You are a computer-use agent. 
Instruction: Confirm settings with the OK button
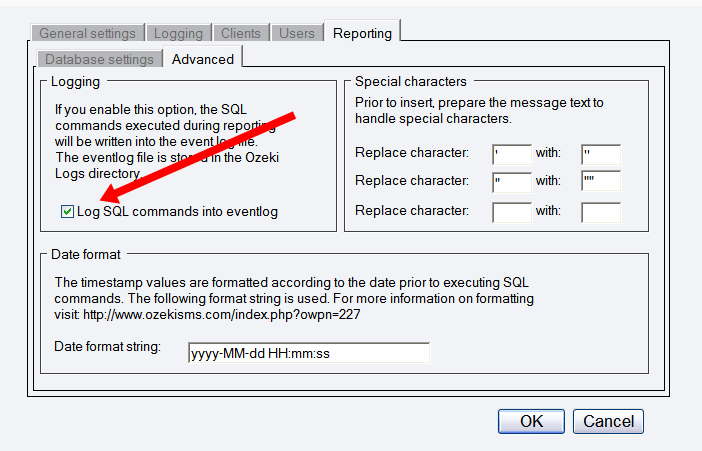(531, 421)
